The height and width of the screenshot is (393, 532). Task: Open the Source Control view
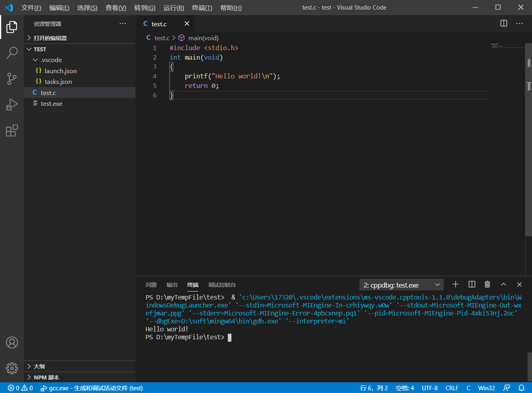click(12, 78)
